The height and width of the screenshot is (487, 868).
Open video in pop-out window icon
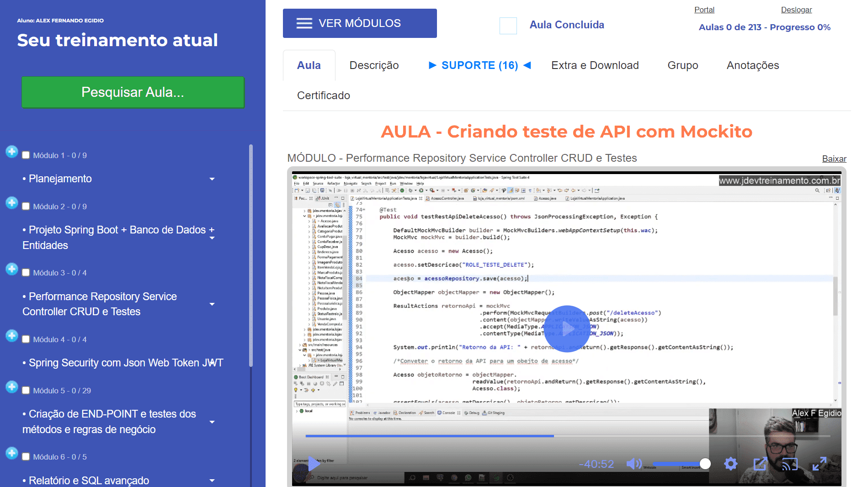pos(760,464)
